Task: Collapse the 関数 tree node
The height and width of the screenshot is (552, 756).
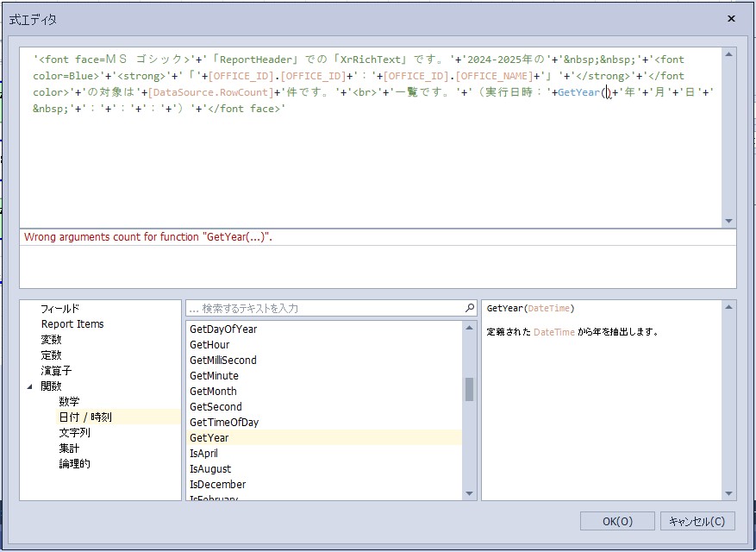Action: point(30,386)
